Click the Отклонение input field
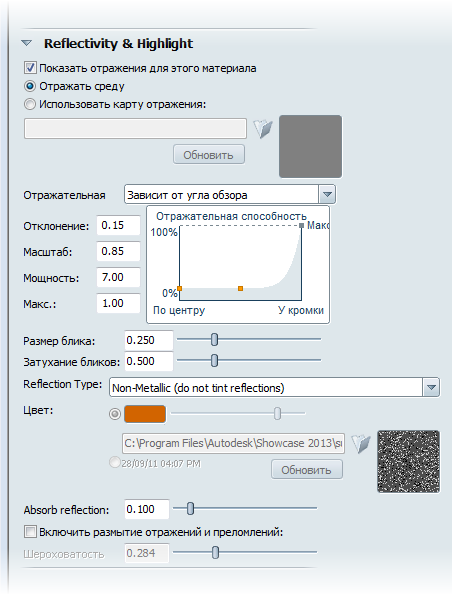Image resolution: width=452 pixels, height=595 pixels. [118, 225]
